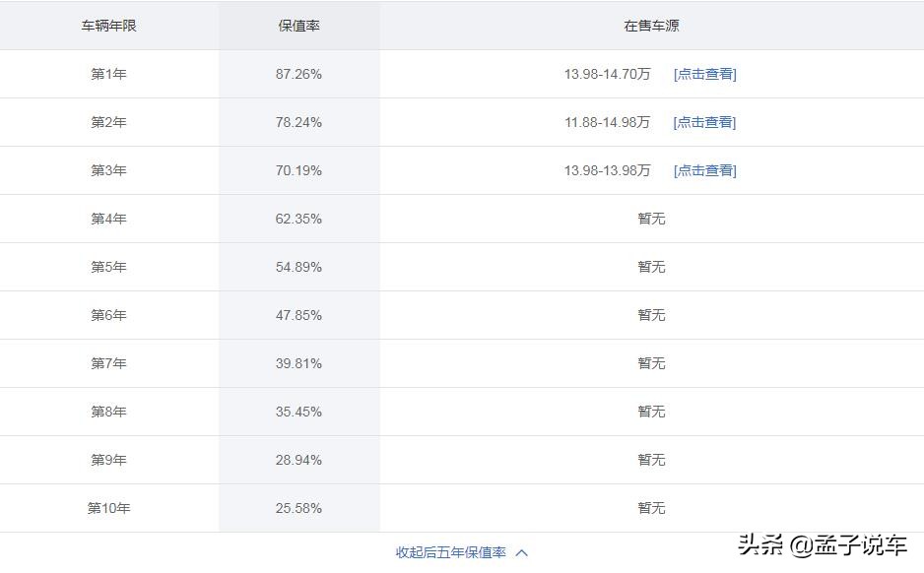Select the 第4年 row label
The height and width of the screenshot is (573, 924).
(x=107, y=218)
